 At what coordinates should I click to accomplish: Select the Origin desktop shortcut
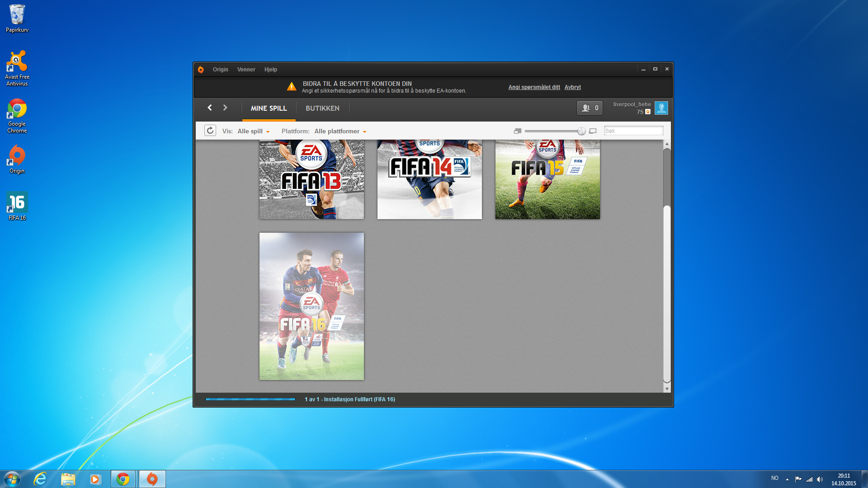coord(17,159)
